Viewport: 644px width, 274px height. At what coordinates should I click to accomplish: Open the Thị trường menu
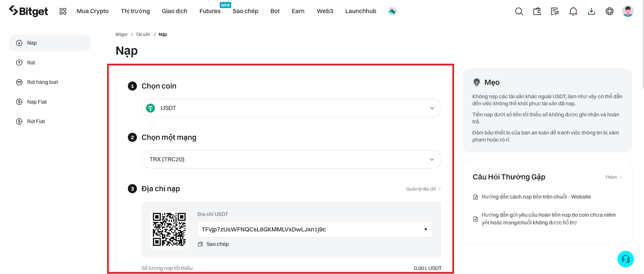tap(135, 11)
